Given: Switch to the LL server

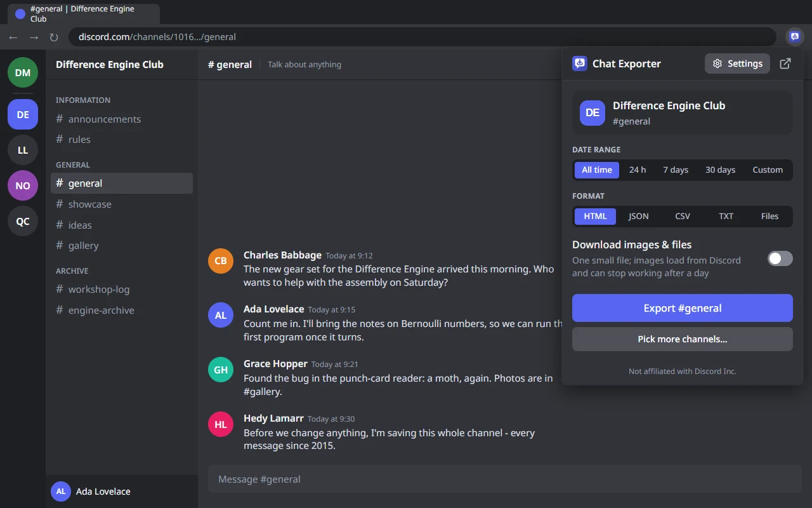Looking at the screenshot, I should (x=23, y=150).
